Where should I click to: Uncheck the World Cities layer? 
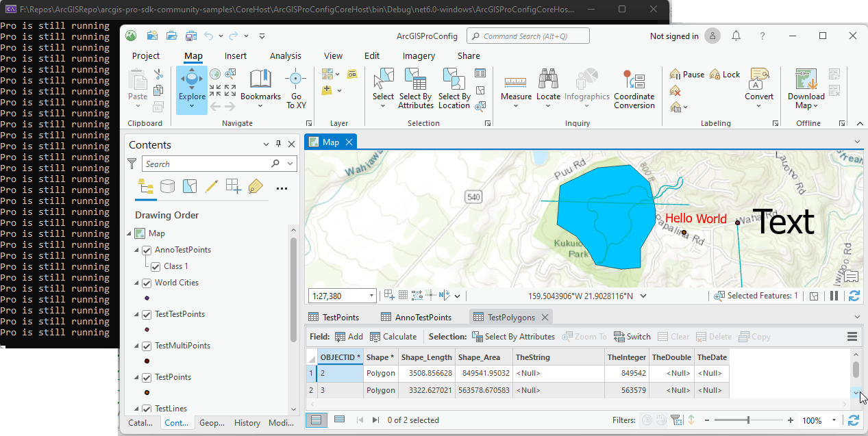tap(147, 283)
